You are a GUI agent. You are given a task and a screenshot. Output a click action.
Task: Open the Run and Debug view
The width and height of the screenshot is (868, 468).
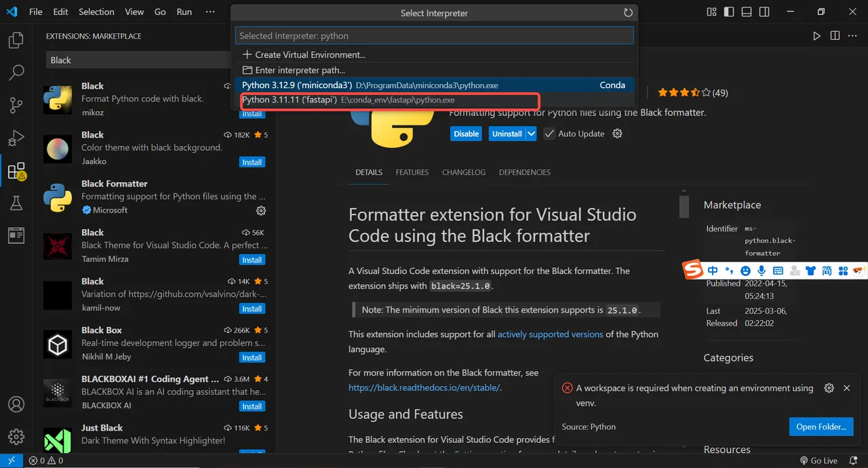(x=16, y=138)
